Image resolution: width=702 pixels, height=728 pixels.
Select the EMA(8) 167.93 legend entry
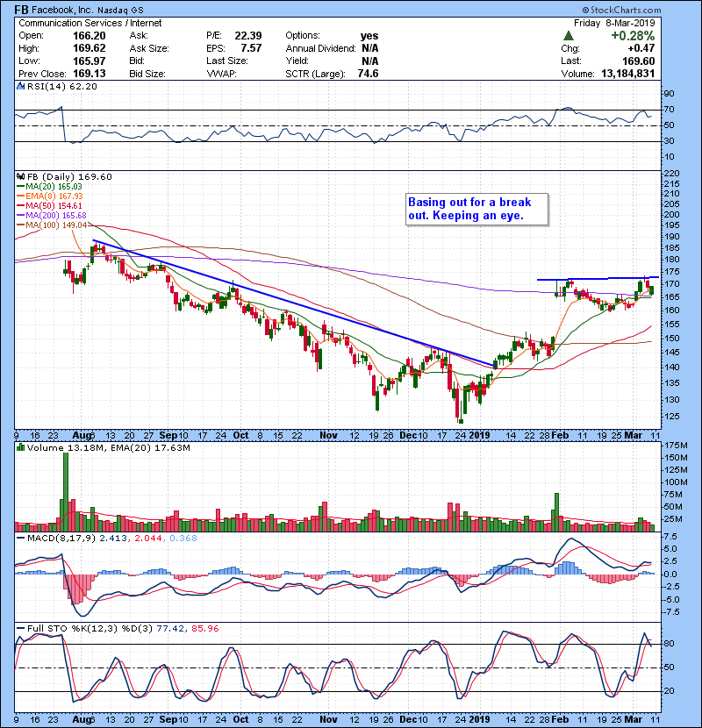pyautogui.click(x=50, y=196)
